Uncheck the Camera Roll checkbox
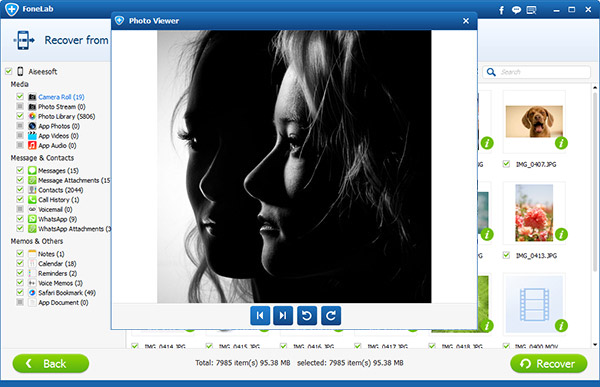The height and width of the screenshot is (387, 600). [x=20, y=96]
